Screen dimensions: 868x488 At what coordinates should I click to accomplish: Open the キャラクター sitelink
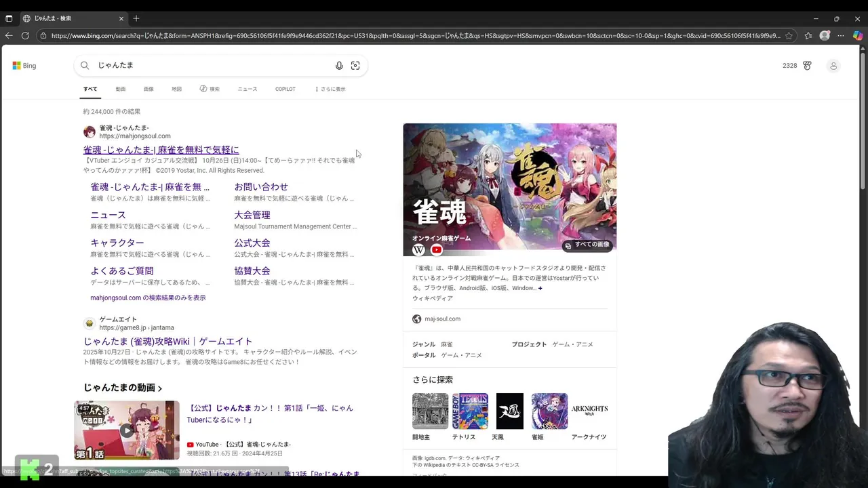[x=117, y=243]
